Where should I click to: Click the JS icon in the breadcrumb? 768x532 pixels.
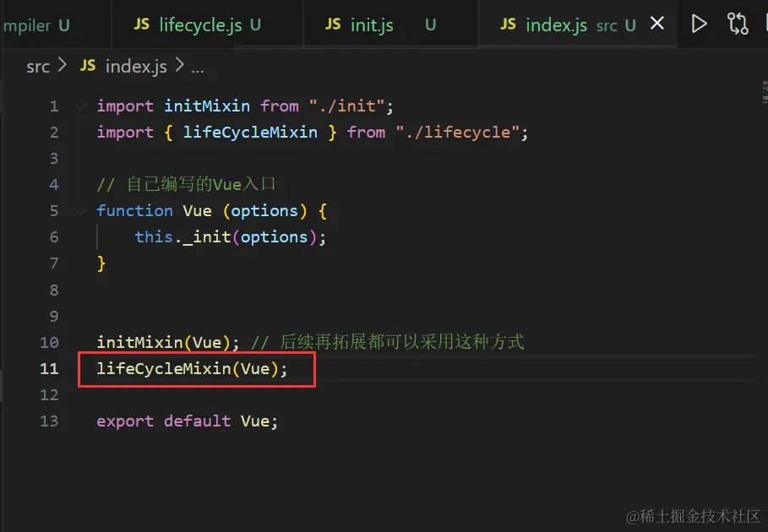click(88, 66)
